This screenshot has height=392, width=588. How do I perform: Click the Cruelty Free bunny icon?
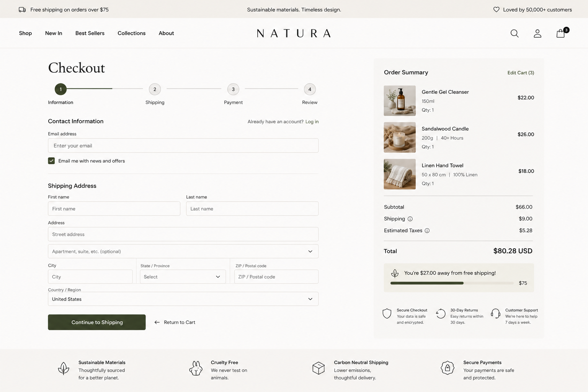click(196, 368)
